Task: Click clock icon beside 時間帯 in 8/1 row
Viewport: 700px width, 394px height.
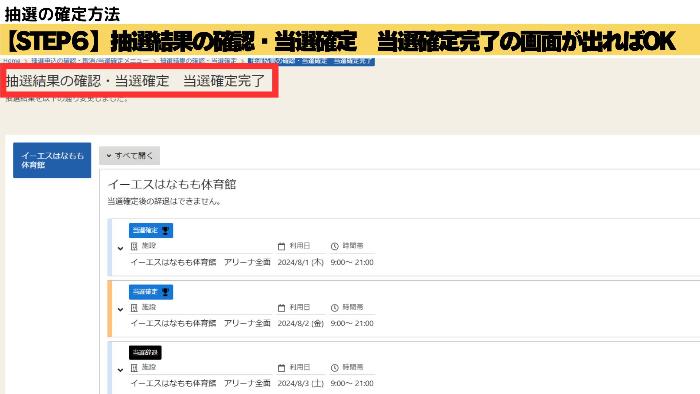Action: (335, 246)
